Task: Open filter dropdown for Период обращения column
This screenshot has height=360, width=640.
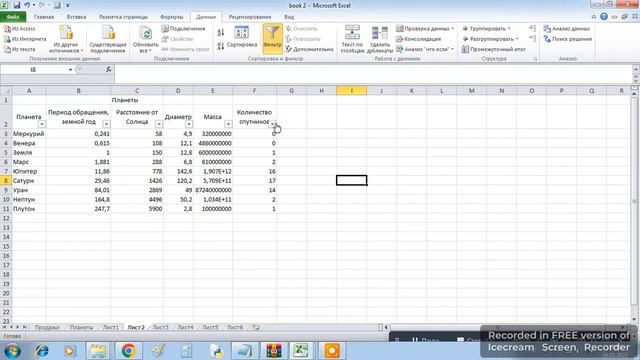Action: tap(106, 124)
